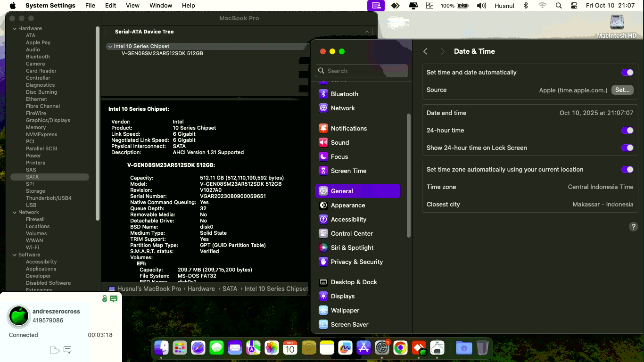Screen dimensions: 644x362
Task: Open the Privacy & Security hand icon
Action: (x=323, y=262)
